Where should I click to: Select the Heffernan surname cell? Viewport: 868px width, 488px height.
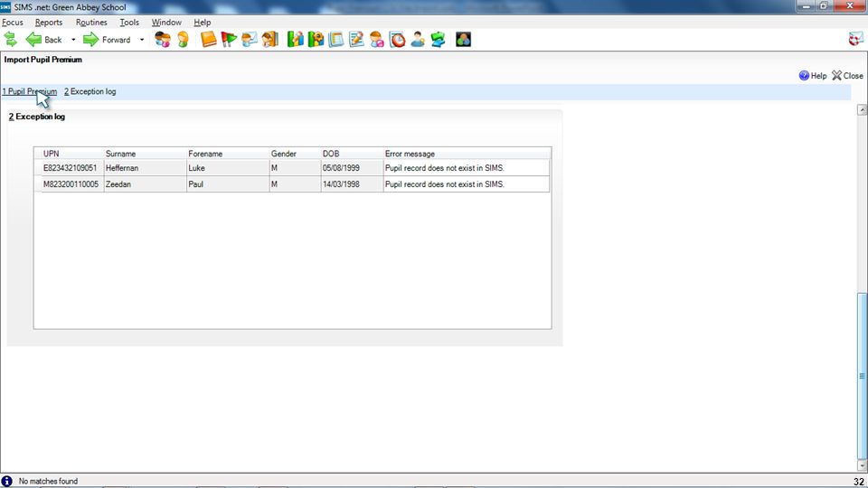[145, 168]
